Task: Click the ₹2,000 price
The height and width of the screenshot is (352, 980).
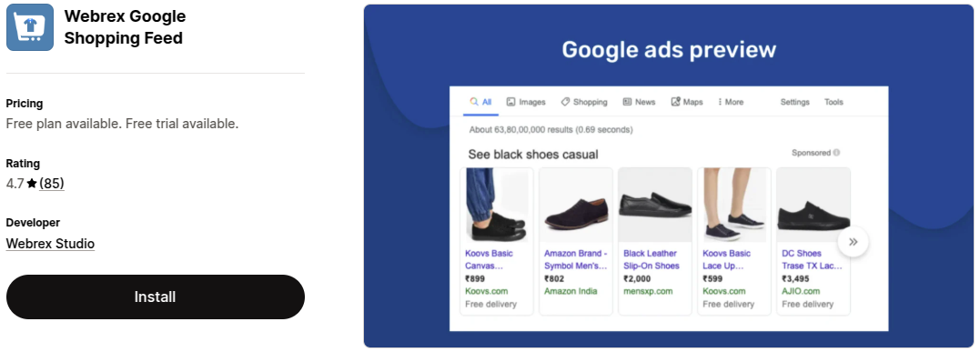Action: click(x=637, y=279)
